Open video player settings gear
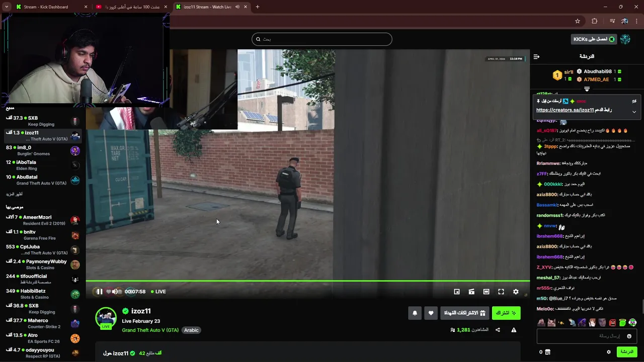 (516, 292)
